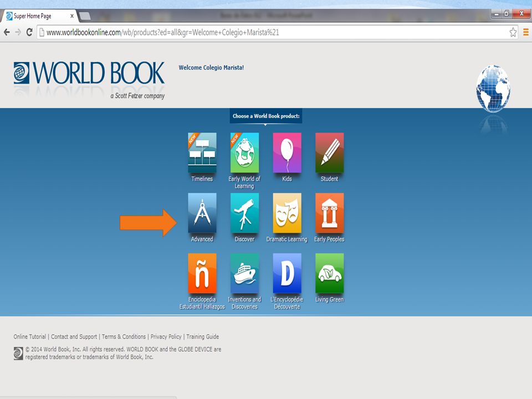Image resolution: width=532 pixels, height=399 pixels.
Task: Click the Discover label
Action: pos(244,239)
